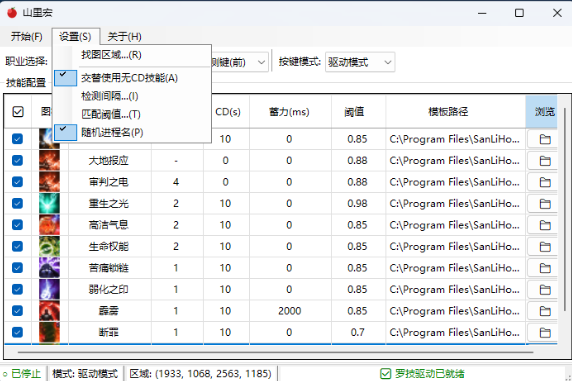Click the 模式: 驱动模式 status bar entry

[85, 374]
